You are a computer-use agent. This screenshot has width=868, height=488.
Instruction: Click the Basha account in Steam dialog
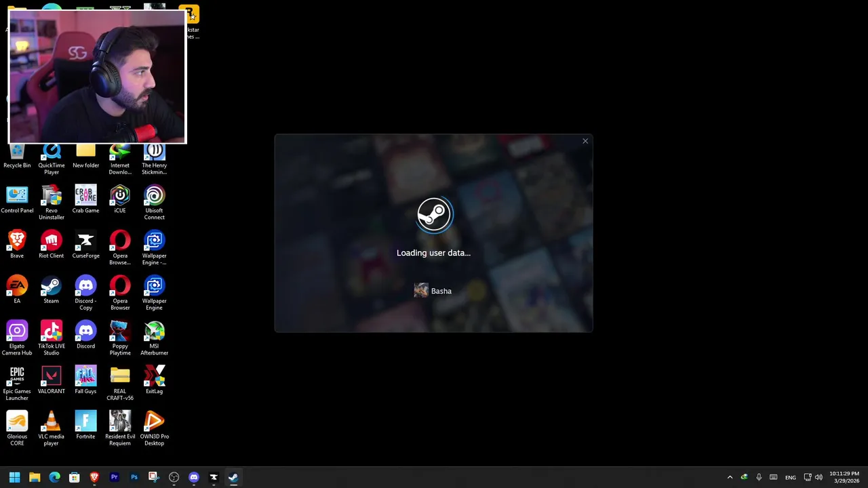pyautogui.click(x=433, y=291)
